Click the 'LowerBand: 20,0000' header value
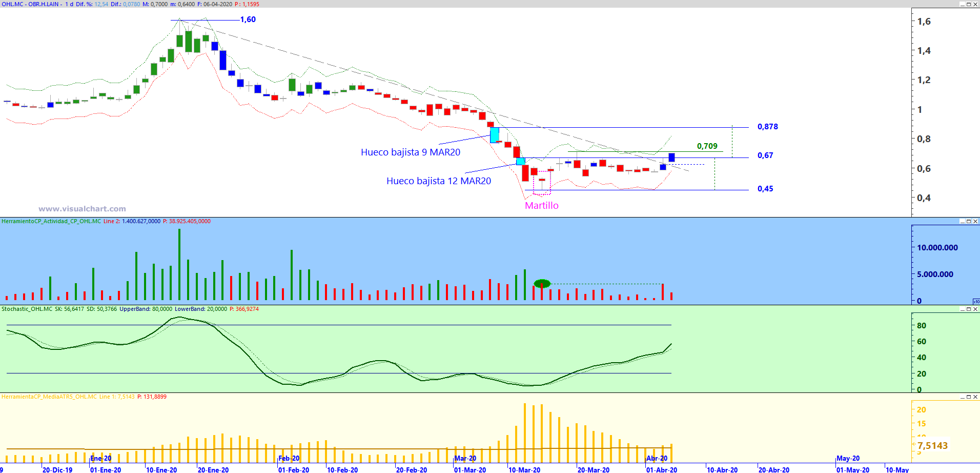The image size is (980, 473). [201, 309]
